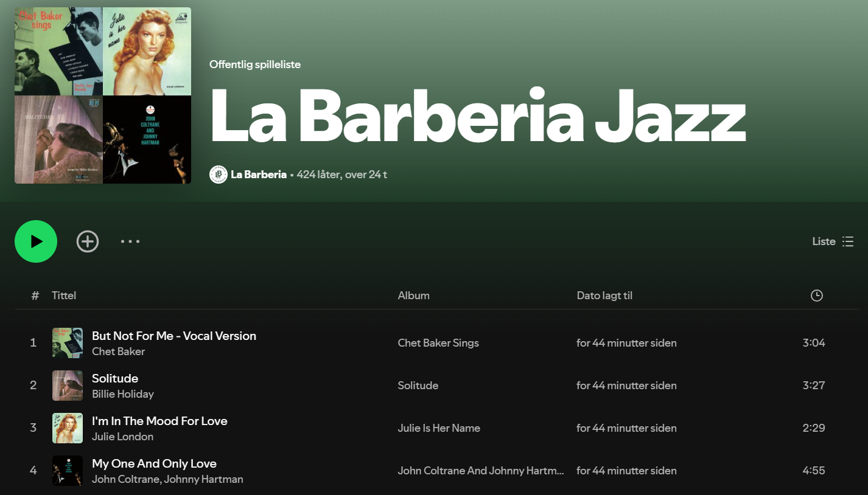
Task: Open the La Barberia profile avatar icon
Action: [x=219, y=175]
